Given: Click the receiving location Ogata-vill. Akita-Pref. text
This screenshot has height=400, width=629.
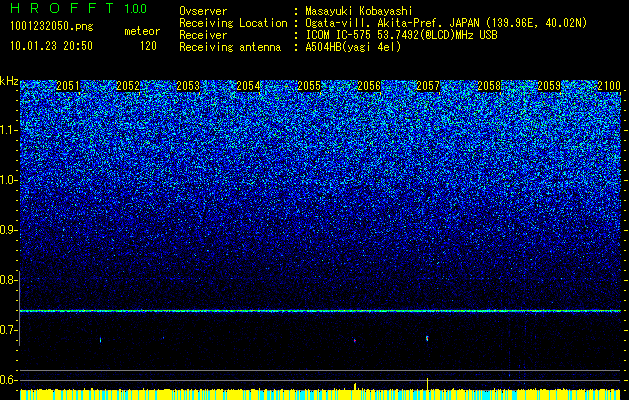Looking at the screenshot, I should point(374,23).
